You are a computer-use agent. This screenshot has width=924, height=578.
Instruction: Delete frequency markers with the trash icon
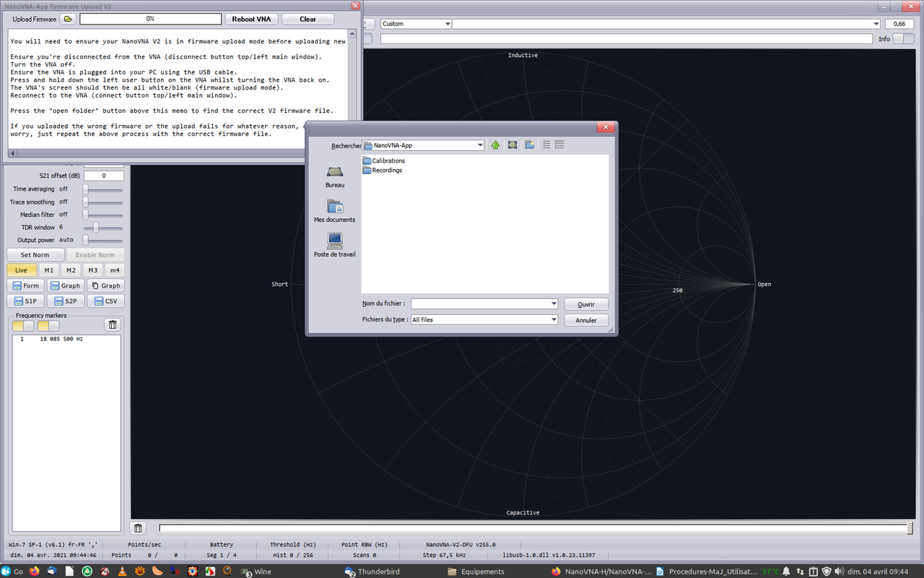113,325
